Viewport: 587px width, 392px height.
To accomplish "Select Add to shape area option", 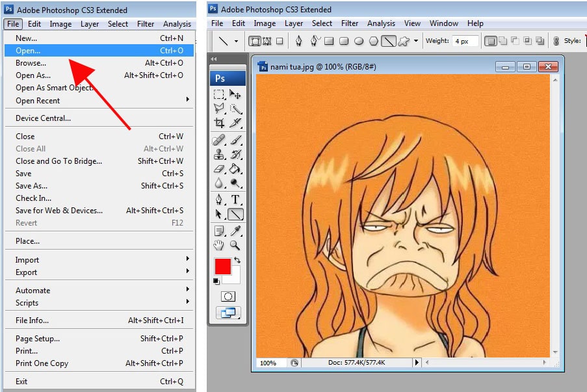I will pyautogui.click(x=502, y=41).
